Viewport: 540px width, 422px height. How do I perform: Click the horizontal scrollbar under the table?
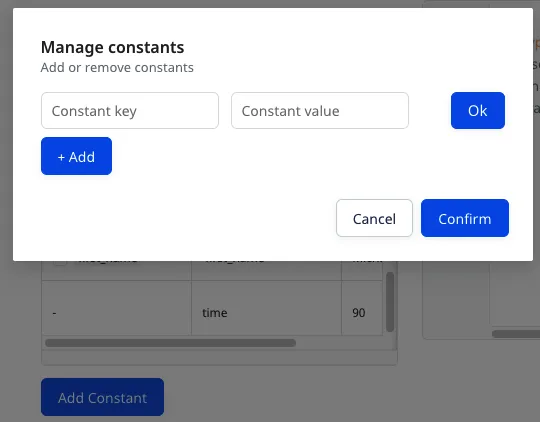point(170,343)
